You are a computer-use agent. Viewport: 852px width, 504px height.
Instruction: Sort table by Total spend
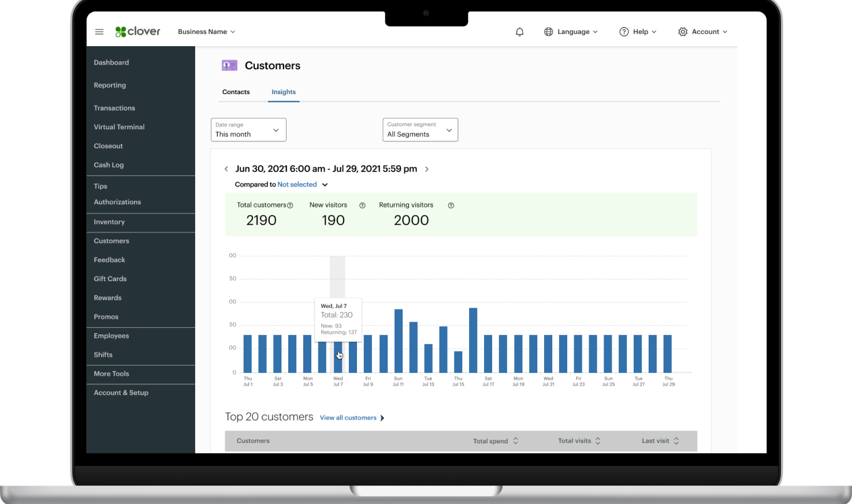(x=515, y=441)
